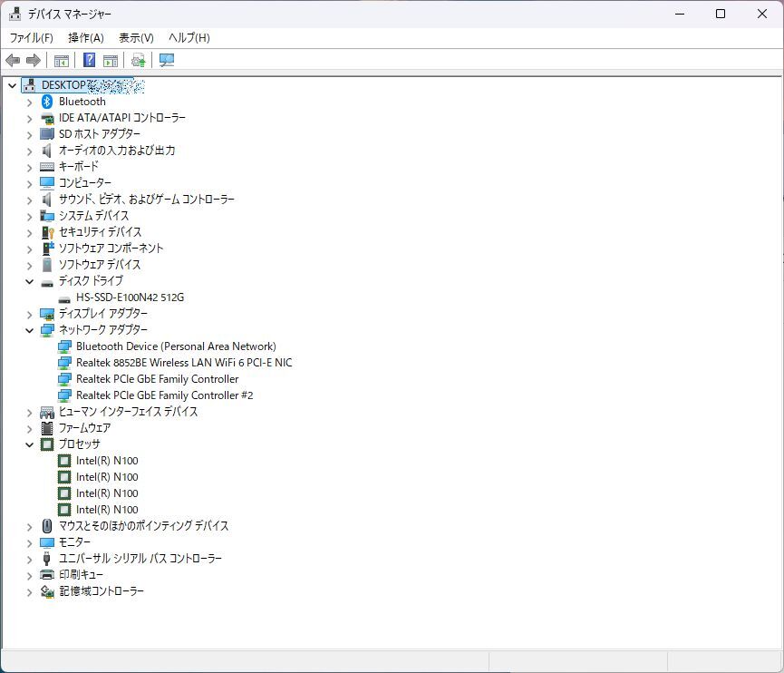Expand システム デバイス category
The width and height of the screenshot is (784, 673).
pos(30,216)
